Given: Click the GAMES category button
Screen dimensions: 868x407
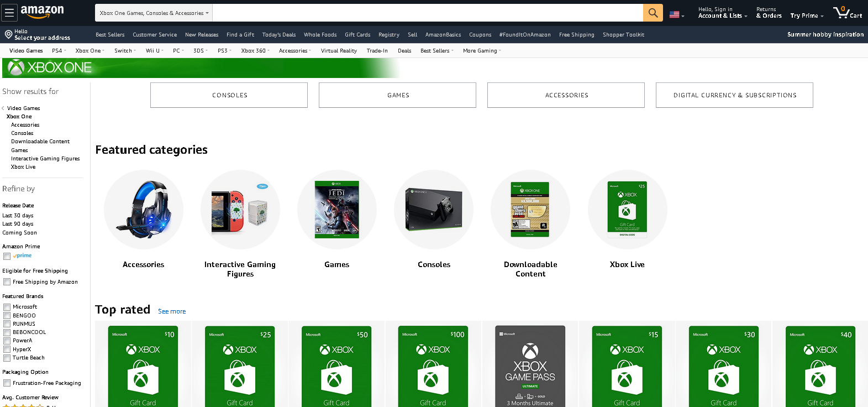Looking at the screenshot, I should point(397,95).
